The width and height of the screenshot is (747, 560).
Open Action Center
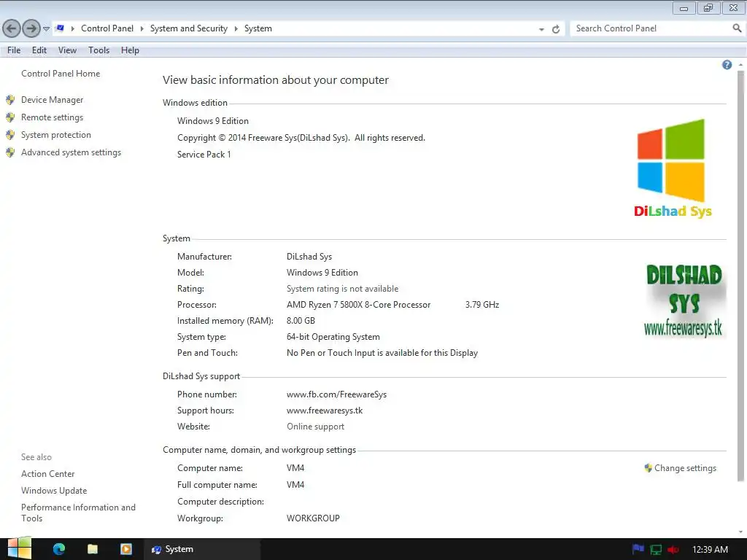[x=47, y=474]
